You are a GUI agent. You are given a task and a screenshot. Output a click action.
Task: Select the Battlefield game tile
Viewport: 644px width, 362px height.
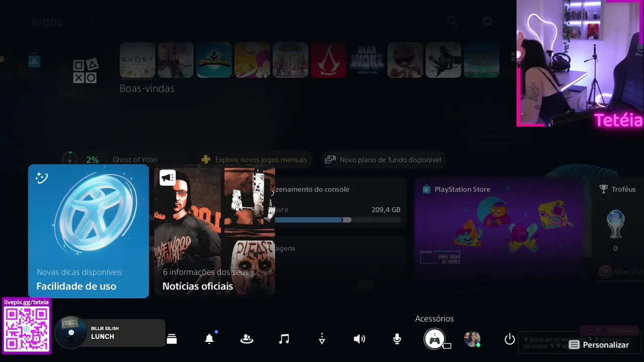[176, 60]
